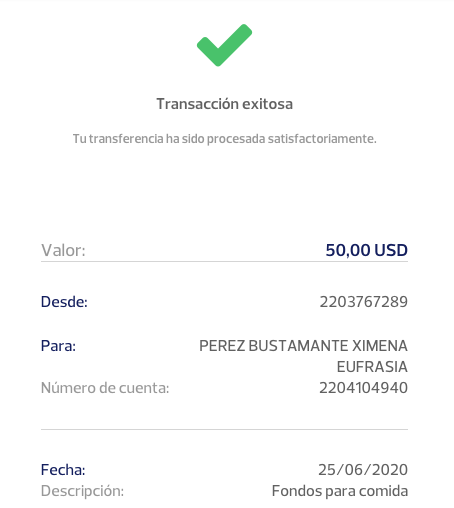Click the divider line above Fecha

224,429
